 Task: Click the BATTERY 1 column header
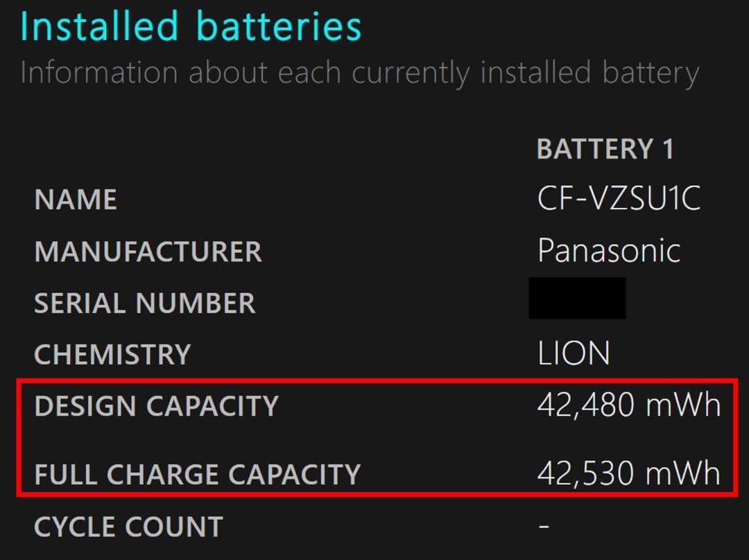tap(605, 150)
